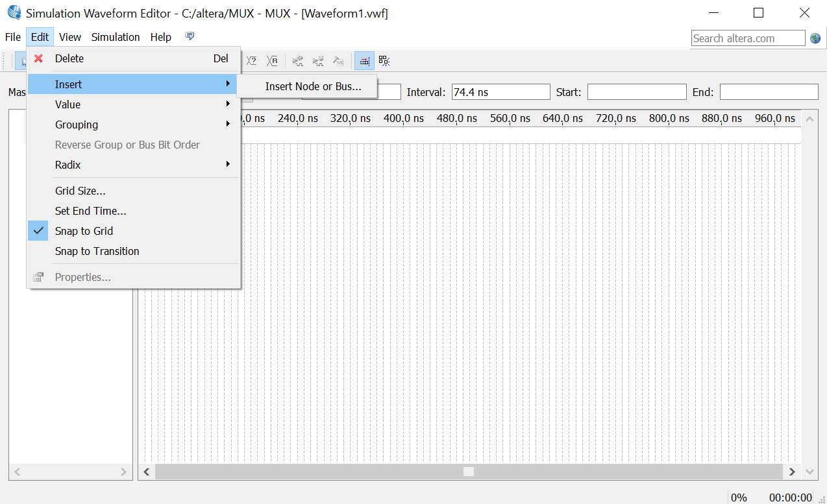Expand the Radix submenu

pyautogui.click(x=68, y=165)
